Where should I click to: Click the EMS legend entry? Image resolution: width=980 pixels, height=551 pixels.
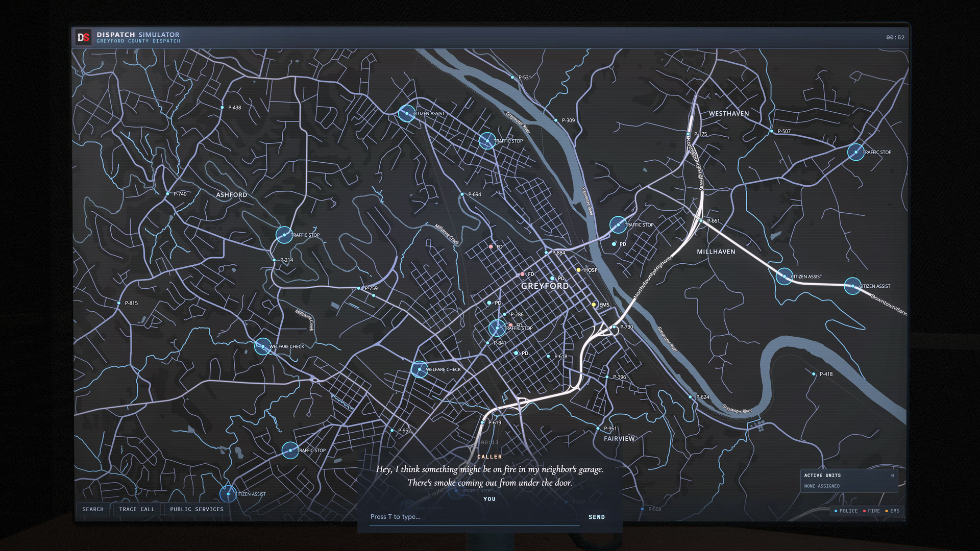[892, 511]
